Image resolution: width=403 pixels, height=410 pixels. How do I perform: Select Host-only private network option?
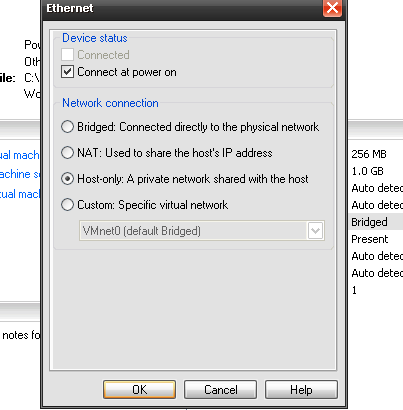tap(67, 179)
